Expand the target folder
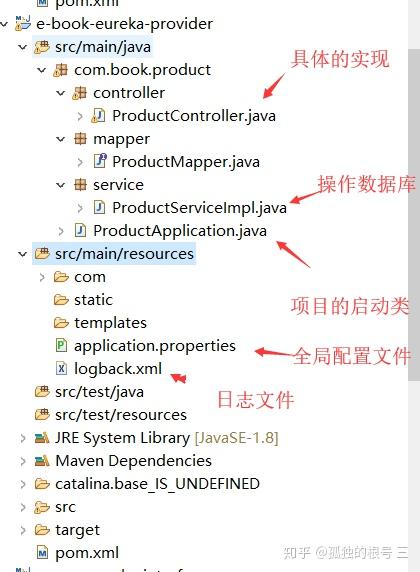The image size is (420, 572). coord(23,530)
